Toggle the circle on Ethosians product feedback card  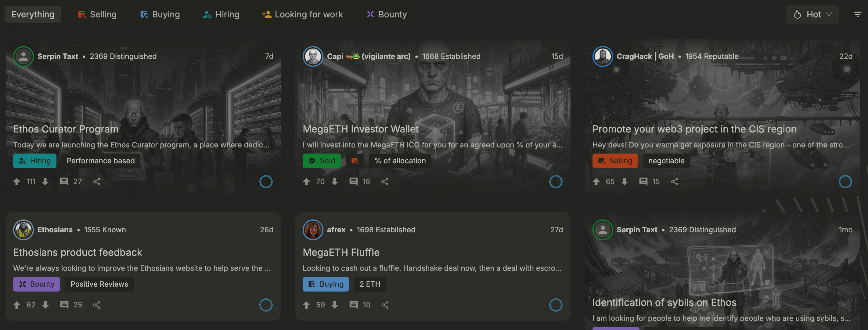tap(266, 305)
